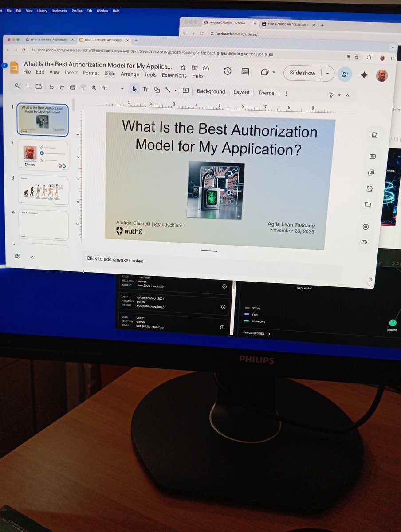
Task: Click the Background button
Action: (211, 91)
